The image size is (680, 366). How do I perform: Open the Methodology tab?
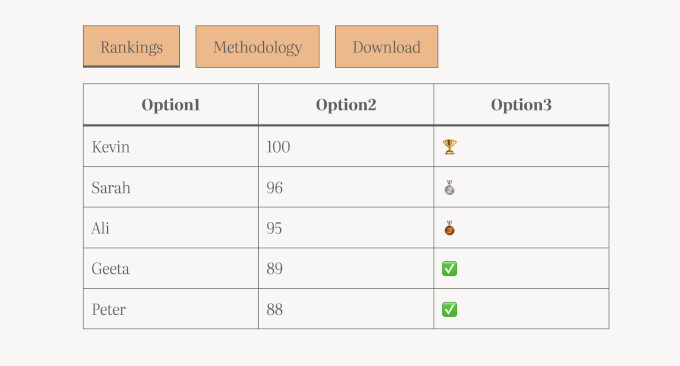click(258, 46)
